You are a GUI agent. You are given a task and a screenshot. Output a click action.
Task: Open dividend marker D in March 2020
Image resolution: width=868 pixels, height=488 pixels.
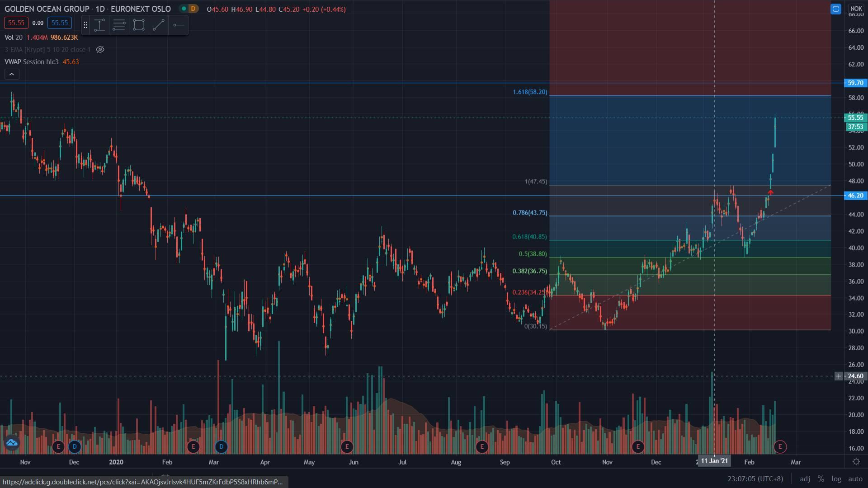pos(221,447)
